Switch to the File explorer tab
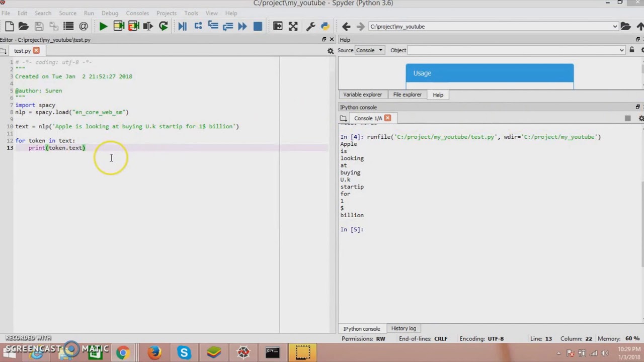 coord(408,95)
